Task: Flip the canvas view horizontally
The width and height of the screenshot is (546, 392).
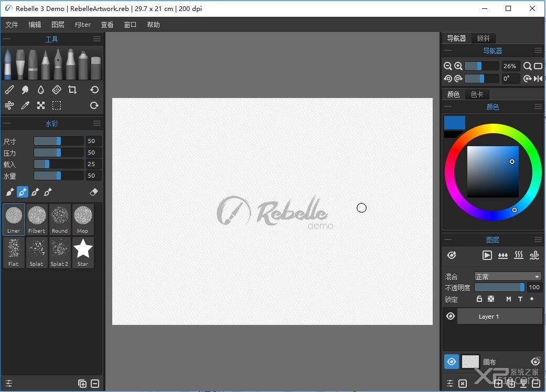Action: [538, 79]
